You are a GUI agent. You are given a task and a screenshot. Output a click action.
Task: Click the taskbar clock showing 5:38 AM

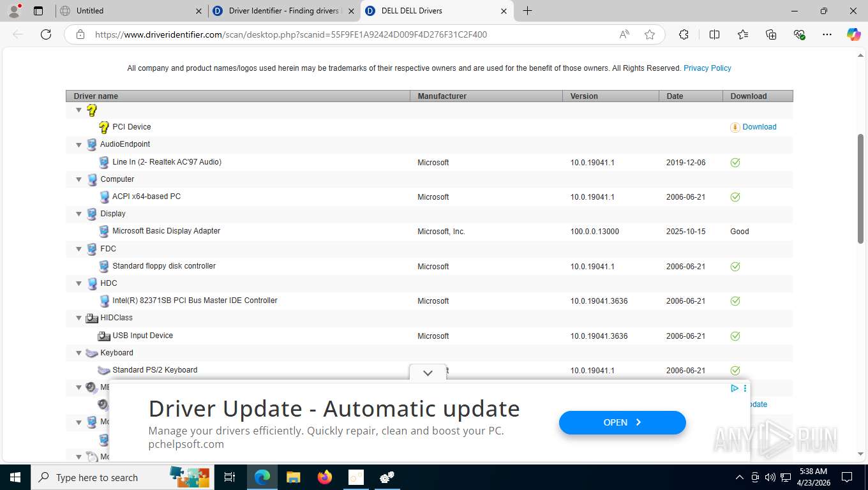coord(812,477)
